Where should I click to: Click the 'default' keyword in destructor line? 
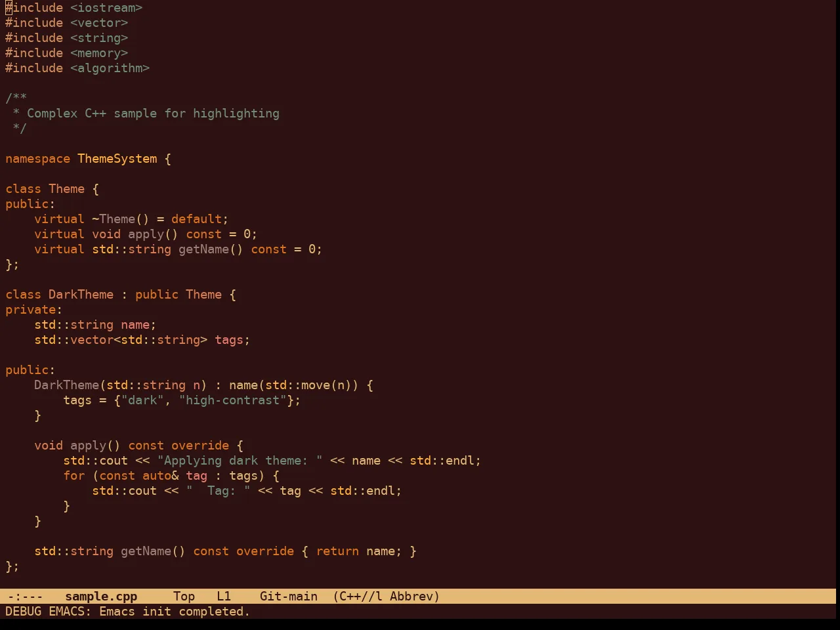[197, 219]
